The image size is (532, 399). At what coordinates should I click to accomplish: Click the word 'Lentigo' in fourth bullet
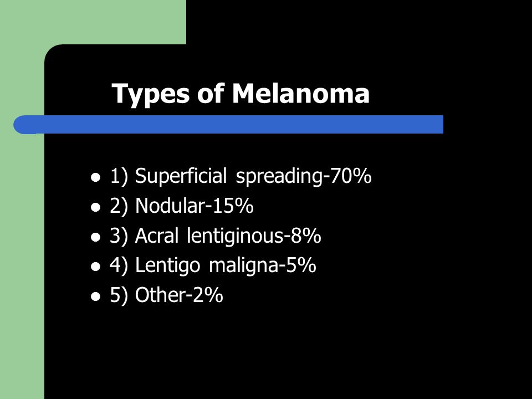point(167,265)
